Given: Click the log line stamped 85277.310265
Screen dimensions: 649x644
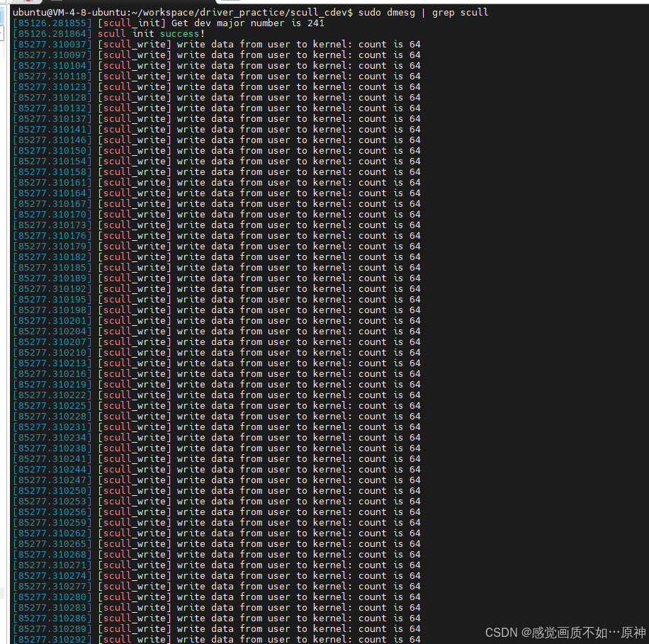Looking at the screenshot, I should point(217,544).
